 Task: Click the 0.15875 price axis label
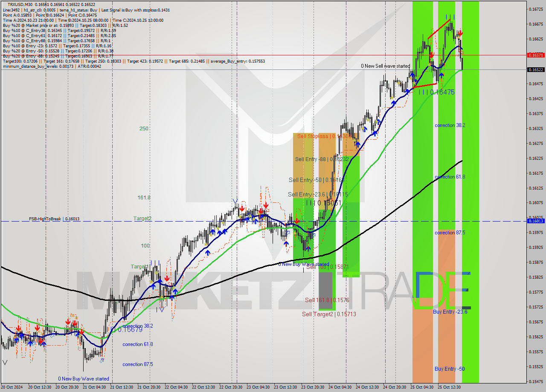pyautogui.click(x=535, y=262)
